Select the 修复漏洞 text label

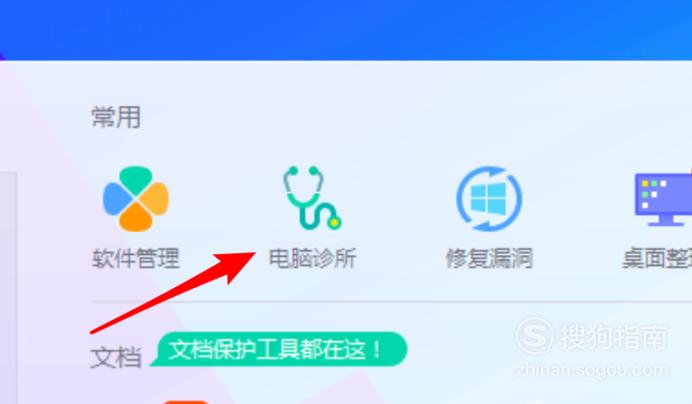(489, 258)
